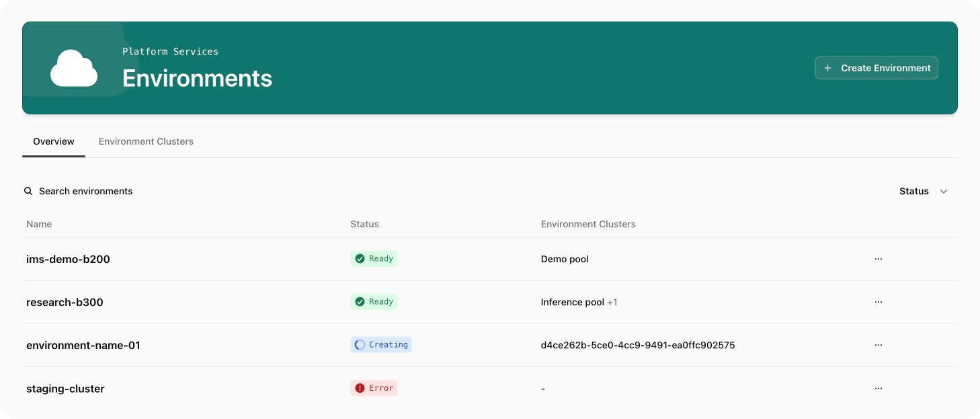
Task: Click the green checkmark icon for research-b300
Action: click(x=360, y=302)
